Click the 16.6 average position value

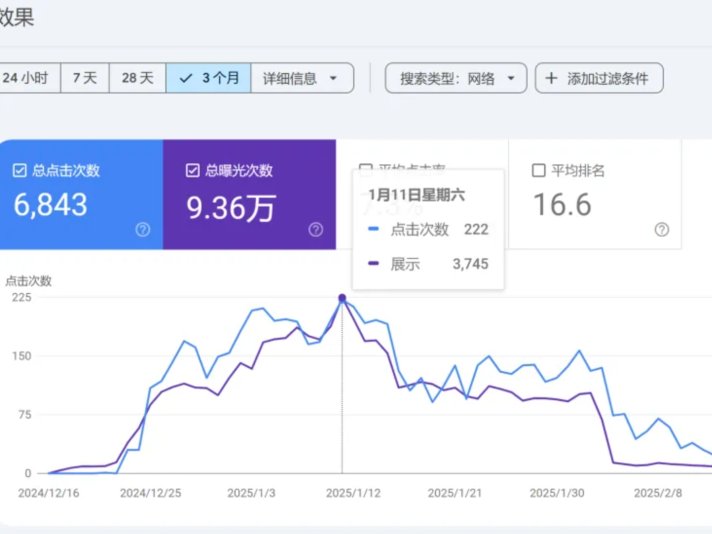coord(562,205)
